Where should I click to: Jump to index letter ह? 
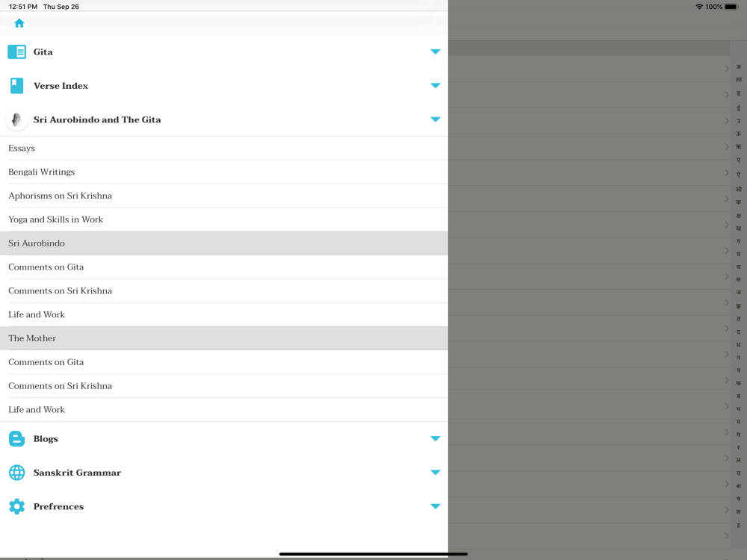(739, 525)
